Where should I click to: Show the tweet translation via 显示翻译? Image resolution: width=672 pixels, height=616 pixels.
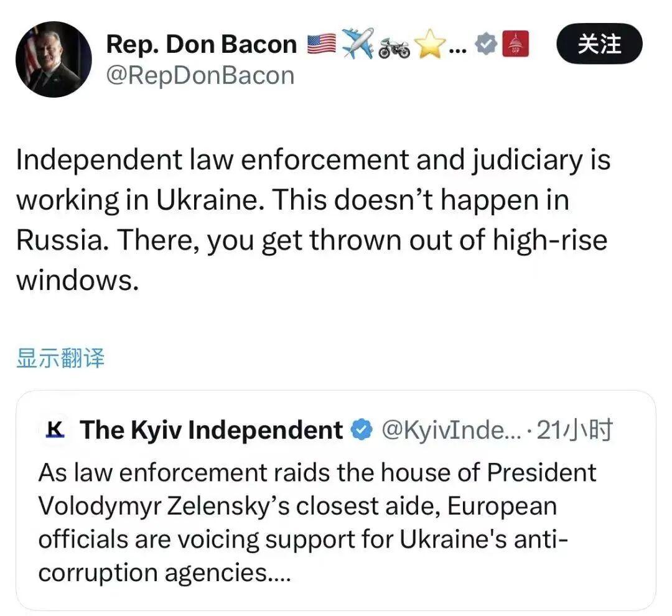pos(61,358)
